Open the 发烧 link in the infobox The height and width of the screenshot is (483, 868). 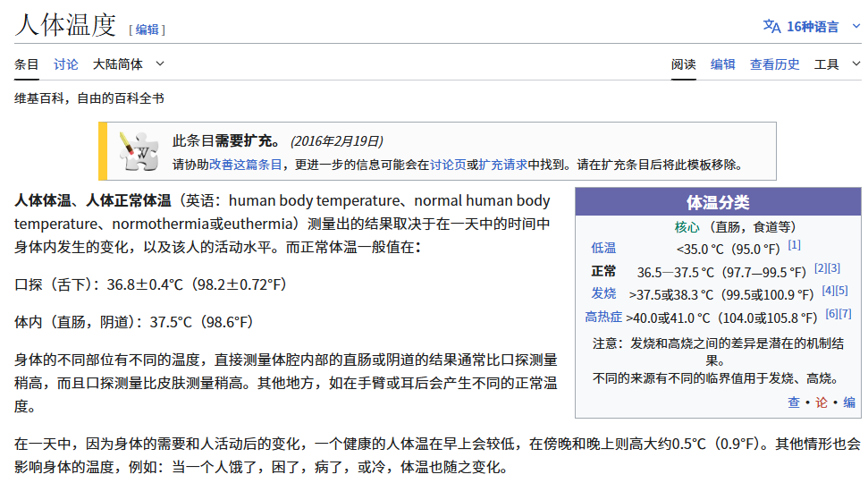tap(603, 293)
